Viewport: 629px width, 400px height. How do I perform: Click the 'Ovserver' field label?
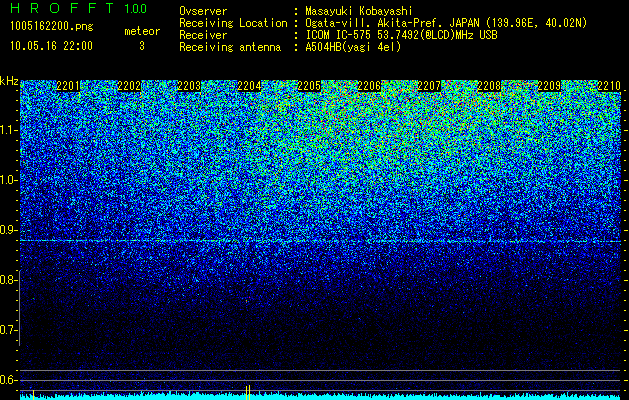(203, 11)
